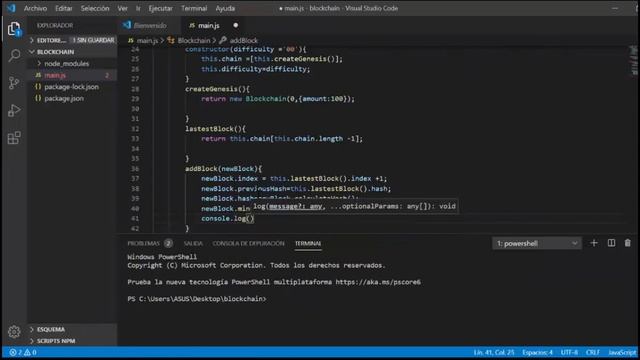Expand the SCRIPTS NPM section

[x=73, y=341]
